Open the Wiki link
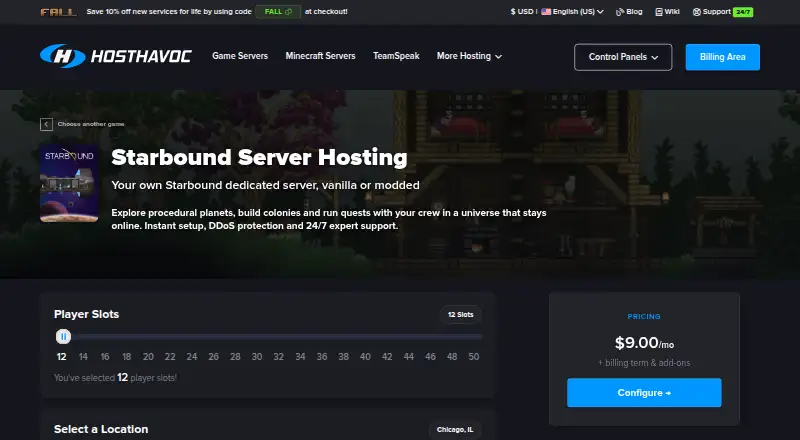Viewport: 800px width, 440px height. click(667, 11)
